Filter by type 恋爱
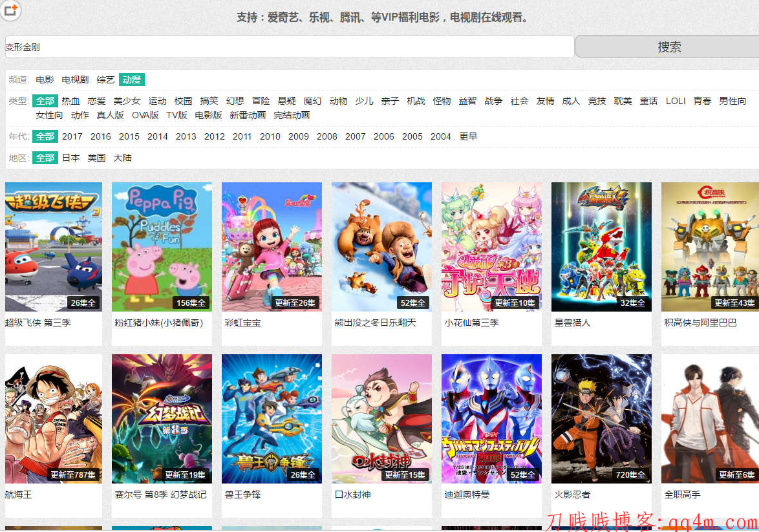Image resolution: width=759 pixels, height=532 pixels. click(97, 101)
